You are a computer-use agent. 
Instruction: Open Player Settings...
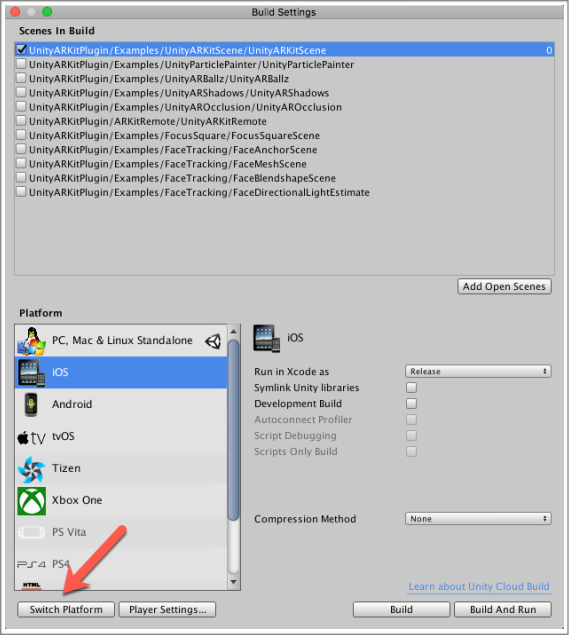pyautogui.click(x=167, y=609)
